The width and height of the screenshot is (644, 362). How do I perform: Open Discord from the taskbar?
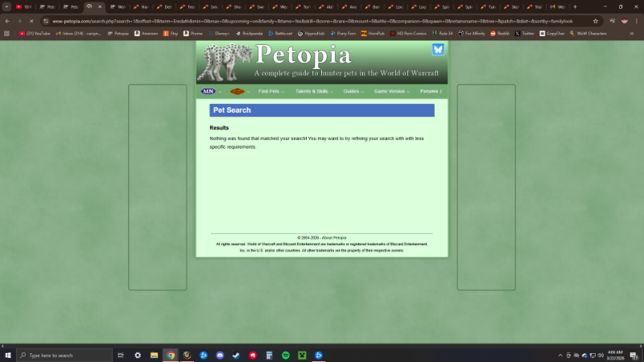pyautogui.click(x=220, y=356)
